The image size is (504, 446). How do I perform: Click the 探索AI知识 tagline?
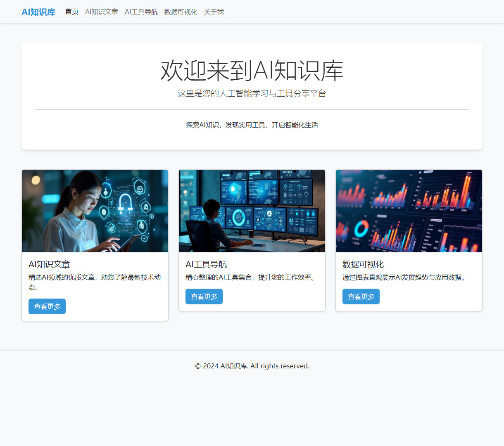click(252, 125)
